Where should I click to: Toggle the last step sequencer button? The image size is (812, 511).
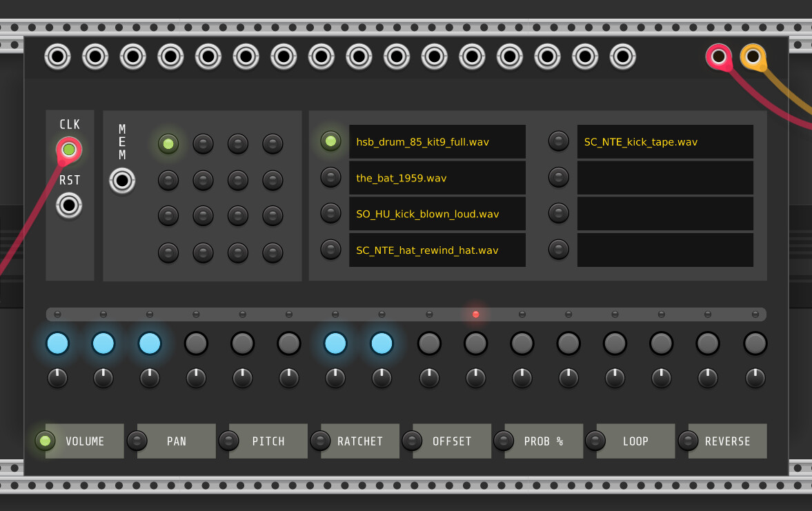[755, 343]
